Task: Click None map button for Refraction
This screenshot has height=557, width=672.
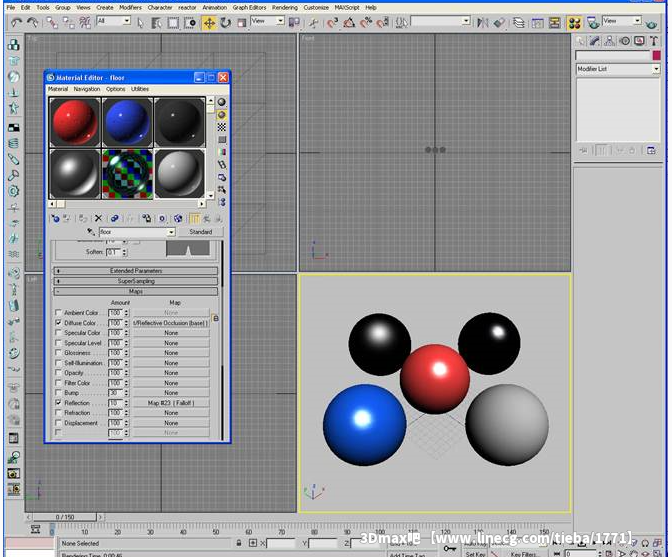Action: [171, 413]
